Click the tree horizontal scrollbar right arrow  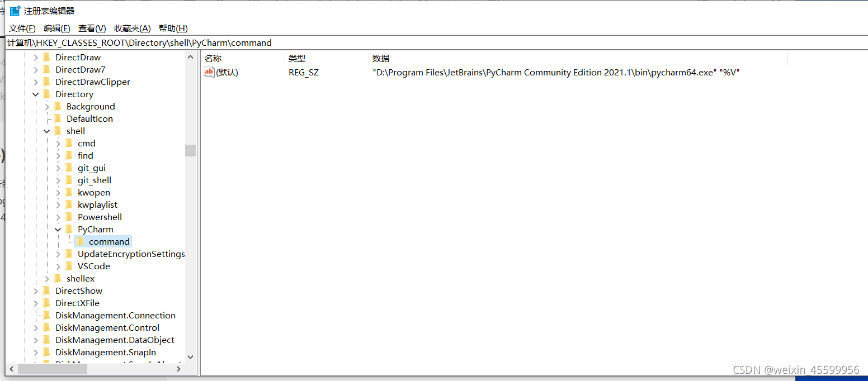pos(179,369)
